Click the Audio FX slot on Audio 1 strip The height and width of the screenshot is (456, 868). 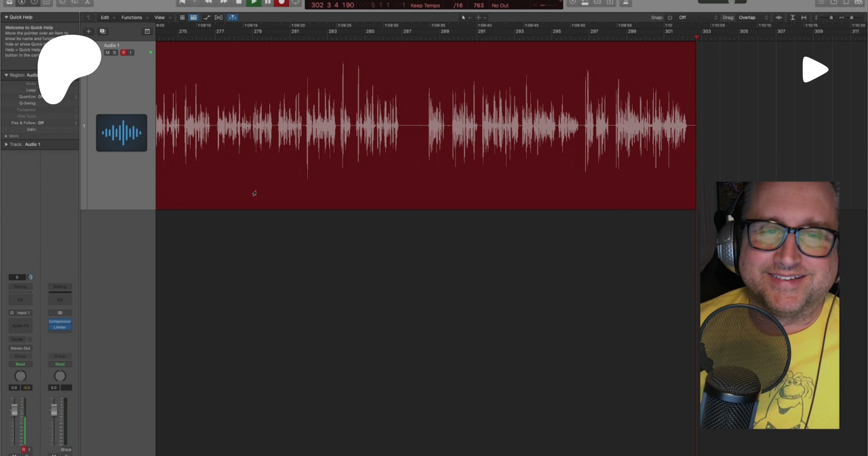[20, 326]
